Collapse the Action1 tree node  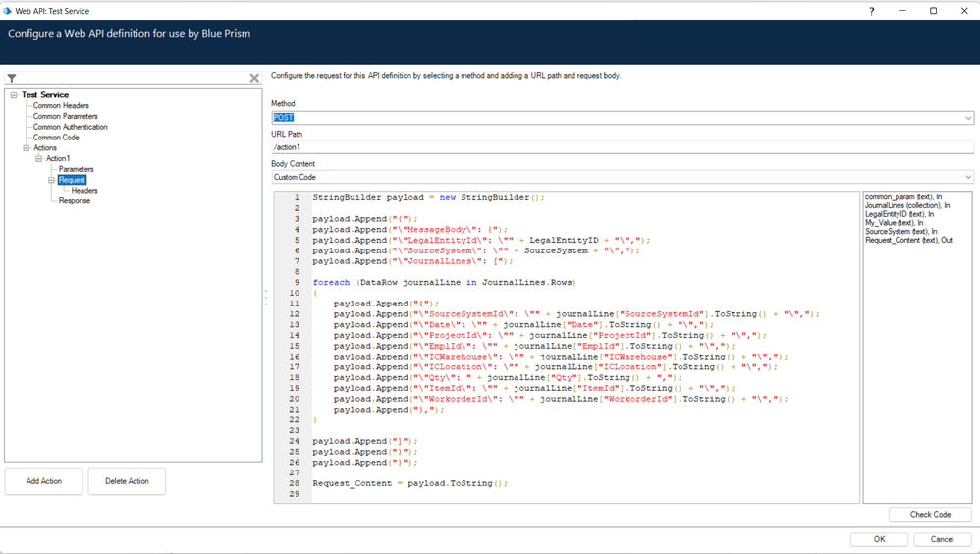point(40,158)
